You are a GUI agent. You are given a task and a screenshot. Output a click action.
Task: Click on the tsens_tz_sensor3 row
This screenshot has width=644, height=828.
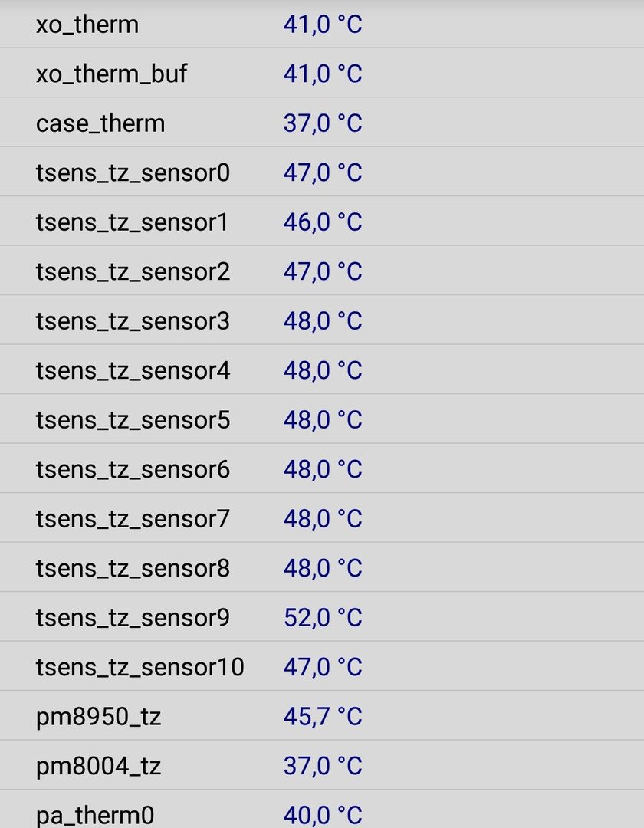point(322,320)
